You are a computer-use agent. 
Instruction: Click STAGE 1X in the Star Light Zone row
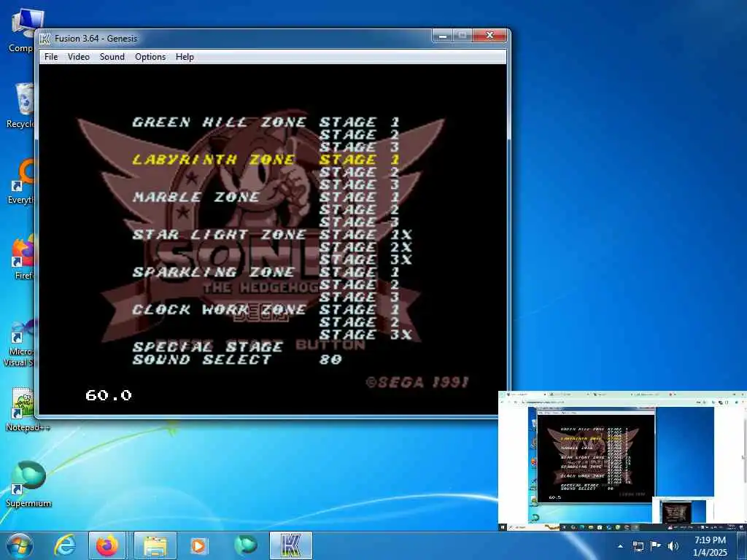(x=365, y=235)
